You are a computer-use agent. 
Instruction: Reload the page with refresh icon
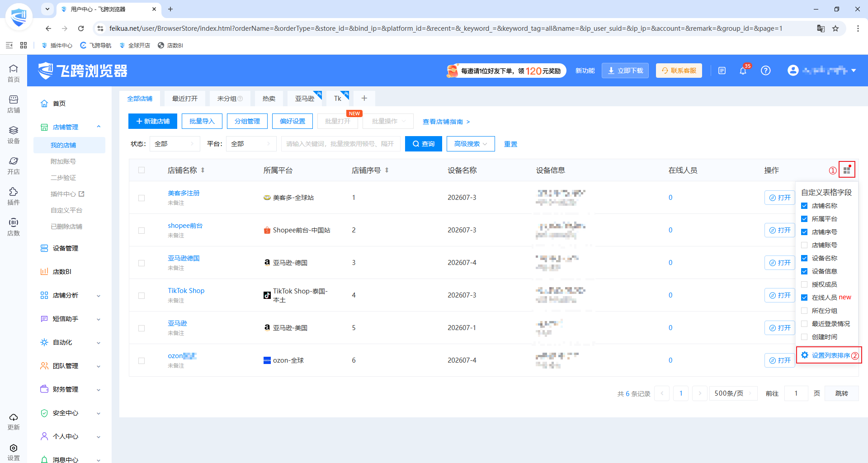81,28
